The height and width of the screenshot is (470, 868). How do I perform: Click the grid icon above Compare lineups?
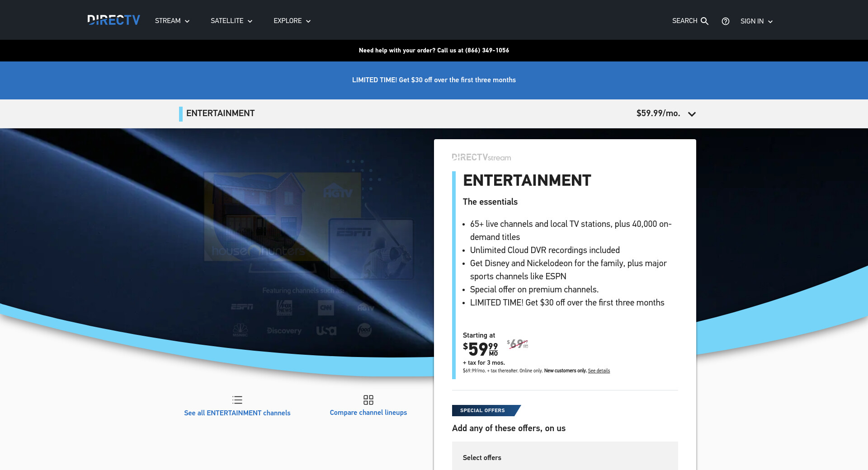(368, 400)
